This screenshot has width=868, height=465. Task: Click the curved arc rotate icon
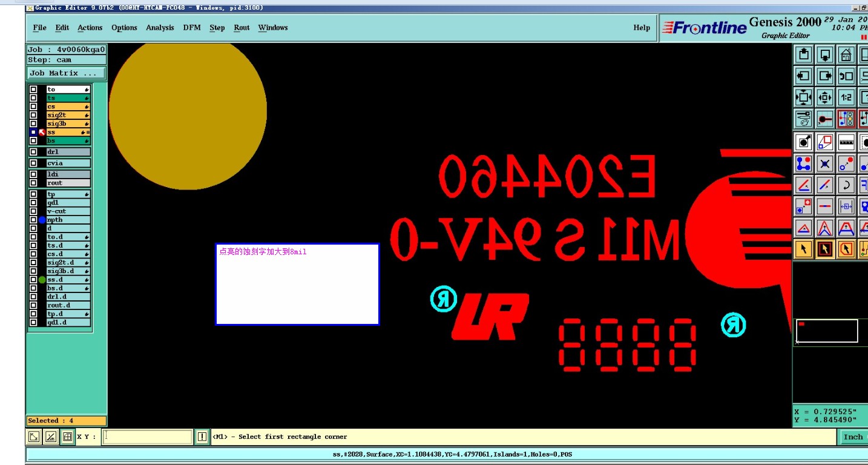click(846, 185)
